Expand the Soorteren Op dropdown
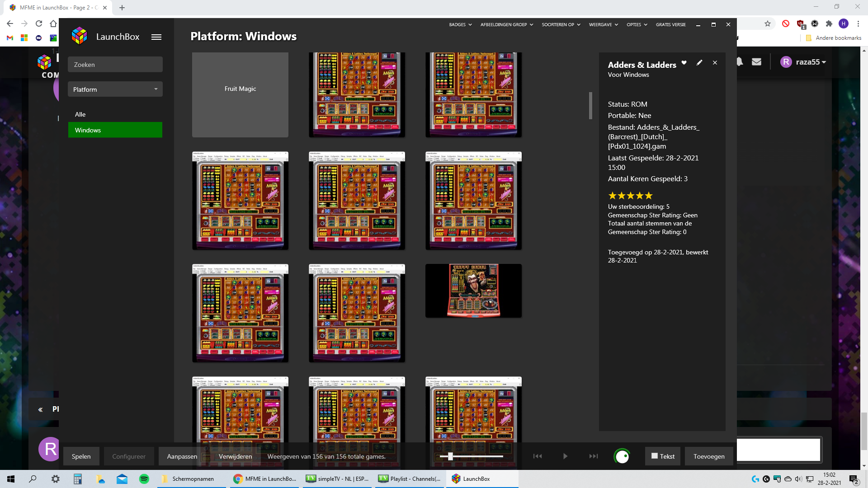This screenshot has height=488, width=868. coord(561,24)
